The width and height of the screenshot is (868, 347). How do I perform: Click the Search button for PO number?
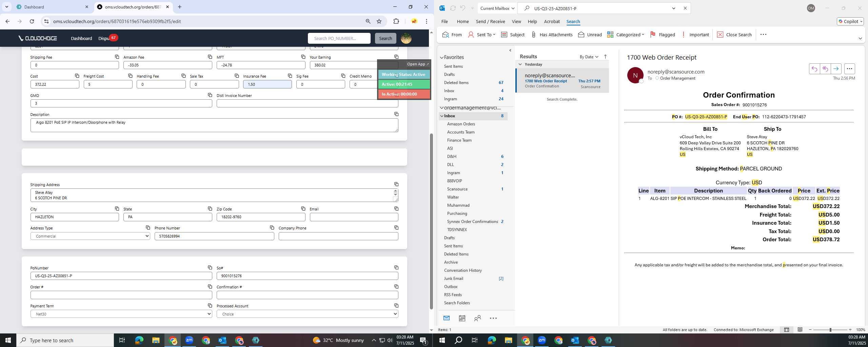pos(385,38)
